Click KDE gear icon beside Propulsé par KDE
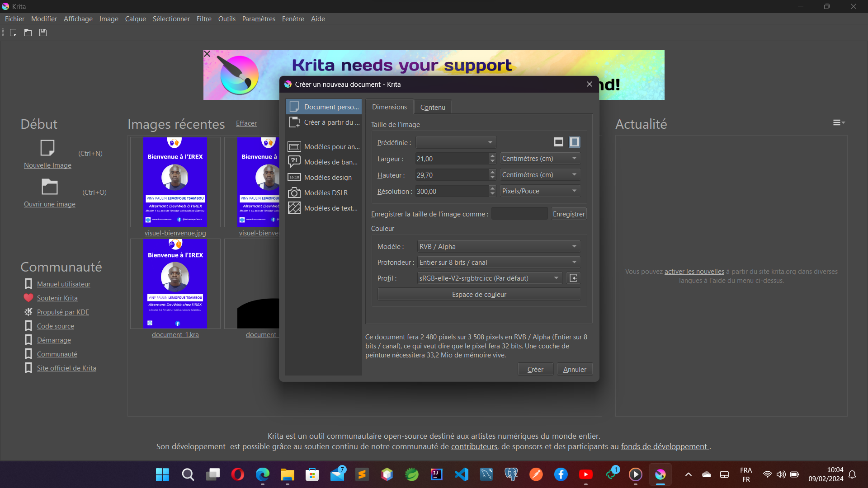Screen dimensions: 868x488 coord(28,312)
